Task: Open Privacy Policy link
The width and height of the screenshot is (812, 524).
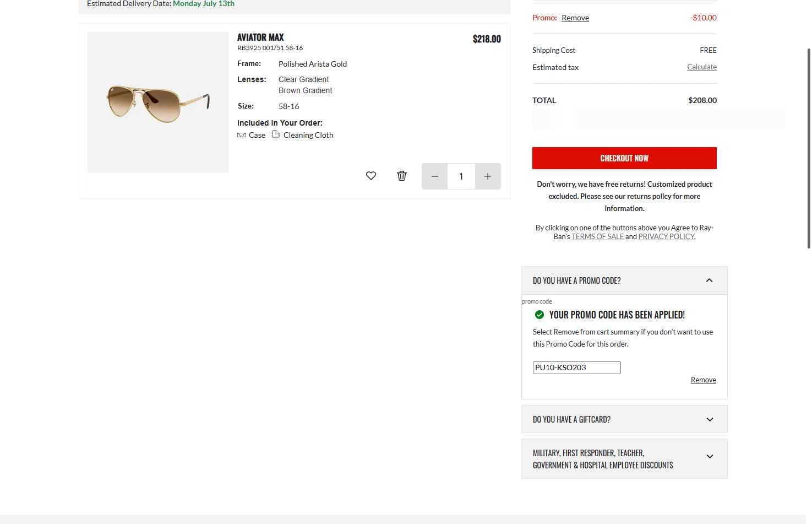Action: pos(667,236)
